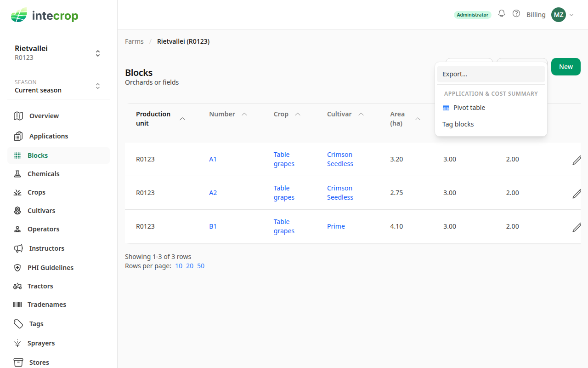
Task: Select Tag blocks menu entry
Action: tap(491, 124)
